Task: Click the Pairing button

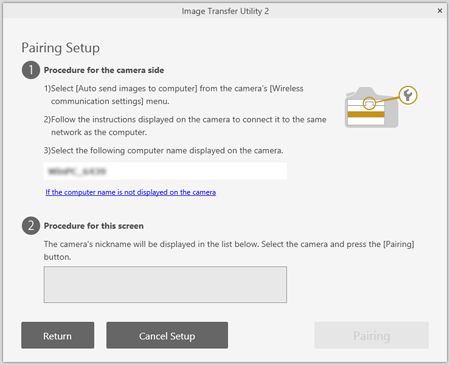Action: [371, 335]
